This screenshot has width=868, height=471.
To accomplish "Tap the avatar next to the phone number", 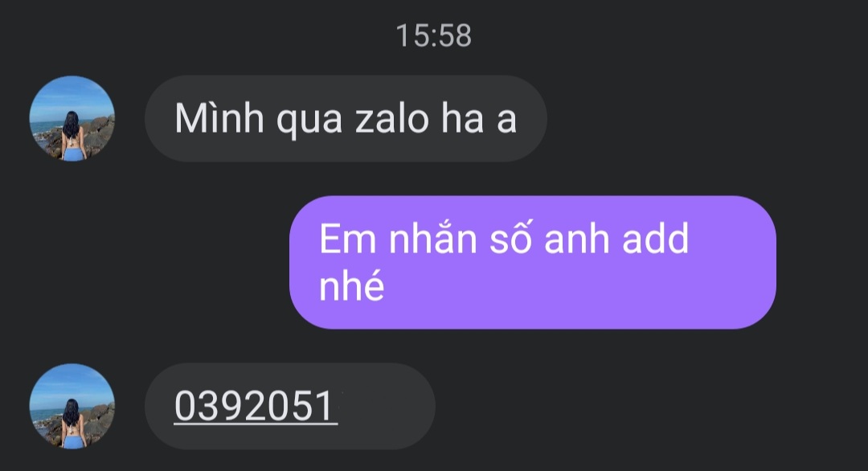I will (x=72, y=406).
